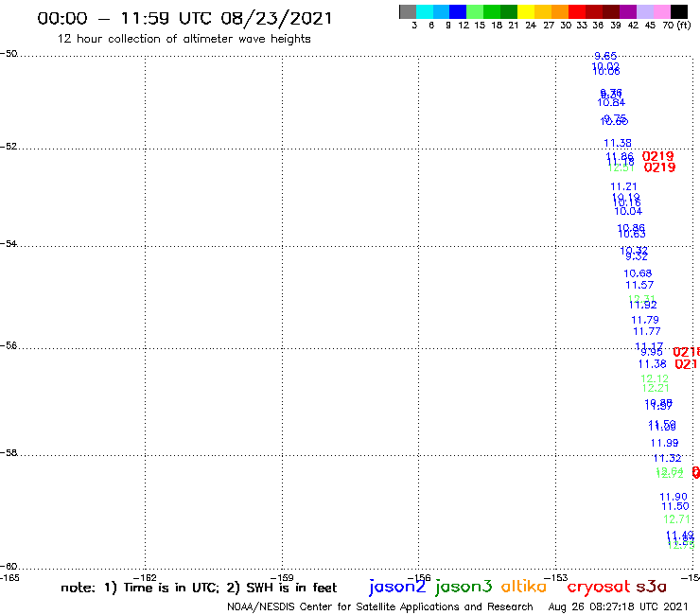
Task: Click the -165 longitude axis label
Action: 9,577
